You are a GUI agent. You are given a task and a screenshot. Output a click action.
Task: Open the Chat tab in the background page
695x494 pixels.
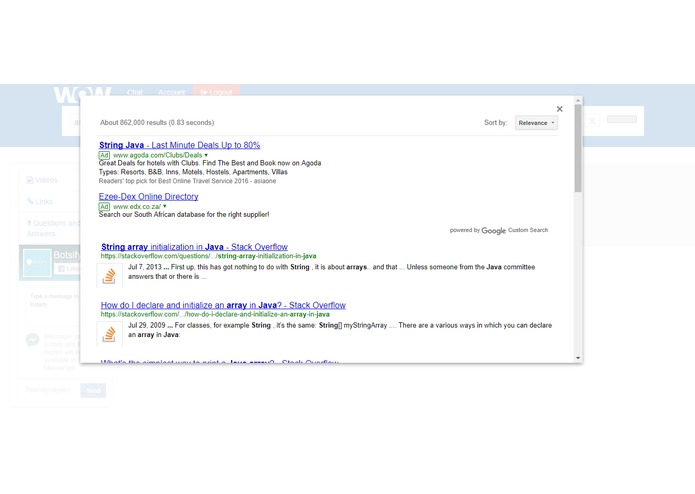[134, 92]
